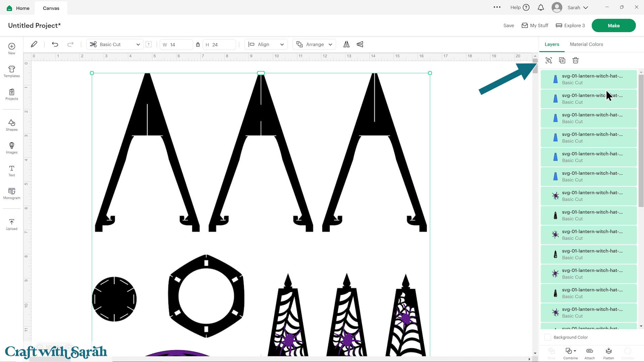Screen dimensions: 644x362
Task: Expand the Align dropdown
Action: point(266,44)
